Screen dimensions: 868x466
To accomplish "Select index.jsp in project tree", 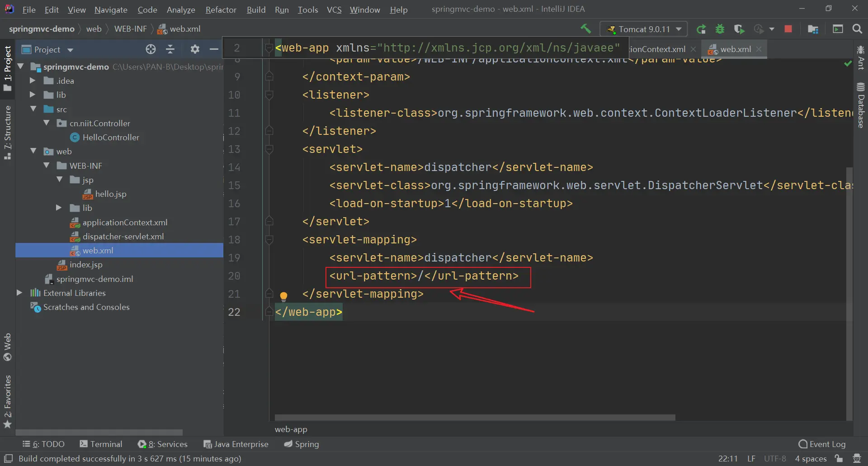I will (86, 264).
